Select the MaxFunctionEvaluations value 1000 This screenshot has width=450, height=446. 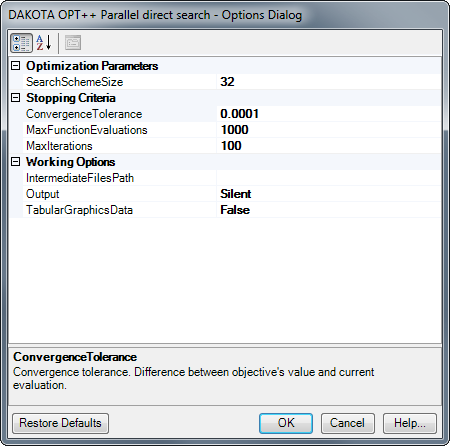coord(329,130)
